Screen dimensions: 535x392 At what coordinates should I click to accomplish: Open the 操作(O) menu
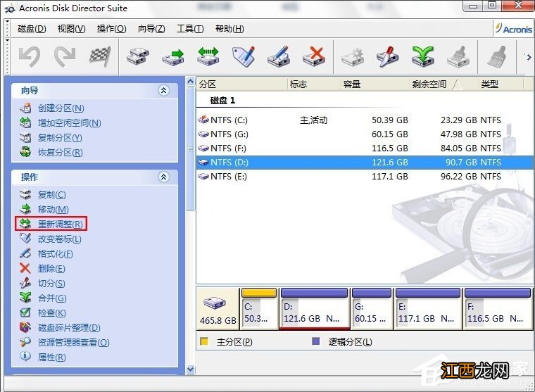tap(111, 29)
